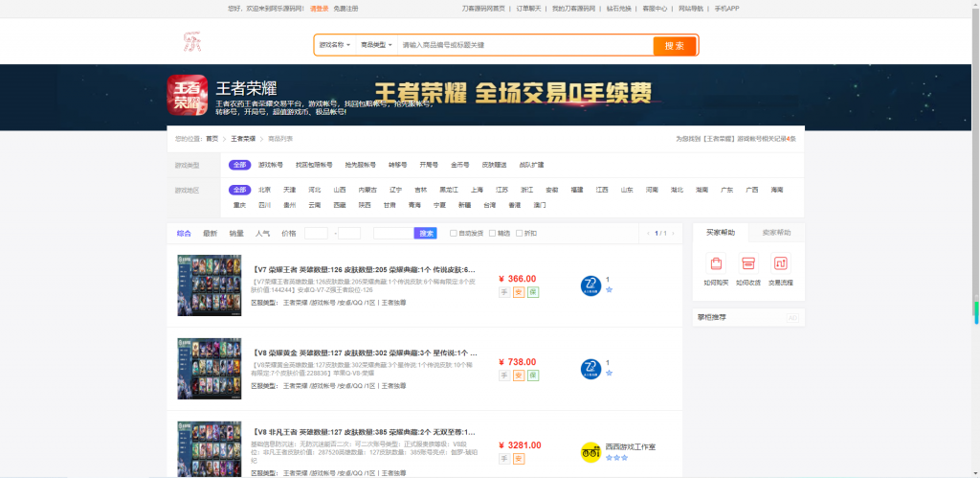Select 全部 in the 游戏类型 row
The width and height of the screenshot is (980, 478).
point(239,165)
